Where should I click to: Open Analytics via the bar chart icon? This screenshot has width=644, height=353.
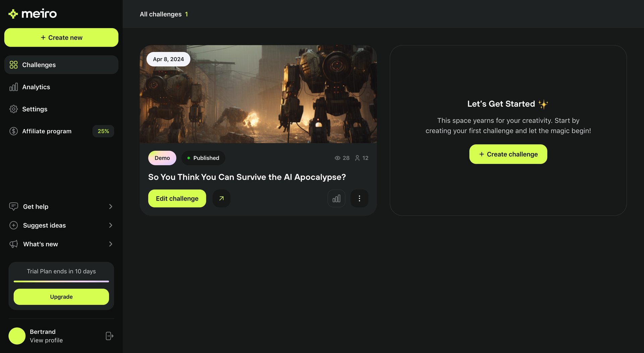13,87
